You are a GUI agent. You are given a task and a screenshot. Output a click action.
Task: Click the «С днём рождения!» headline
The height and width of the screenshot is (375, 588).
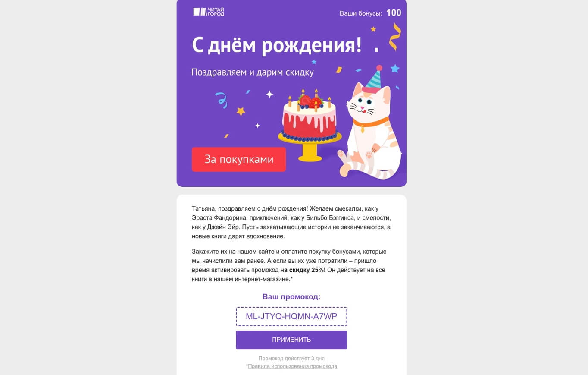click(x=277, y=45)
